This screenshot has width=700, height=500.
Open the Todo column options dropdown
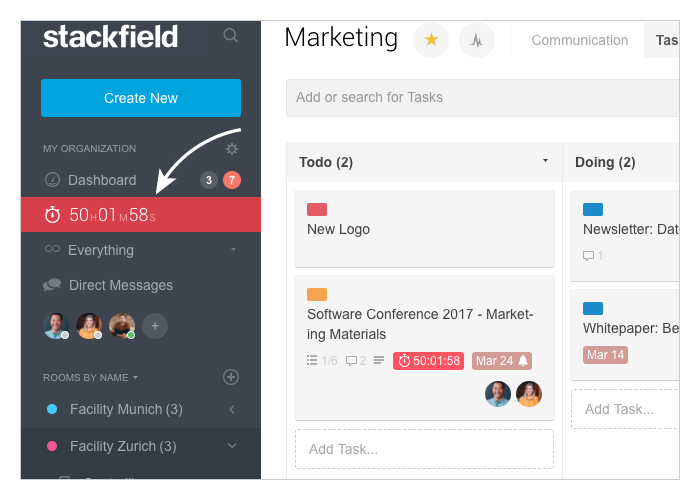545,161
